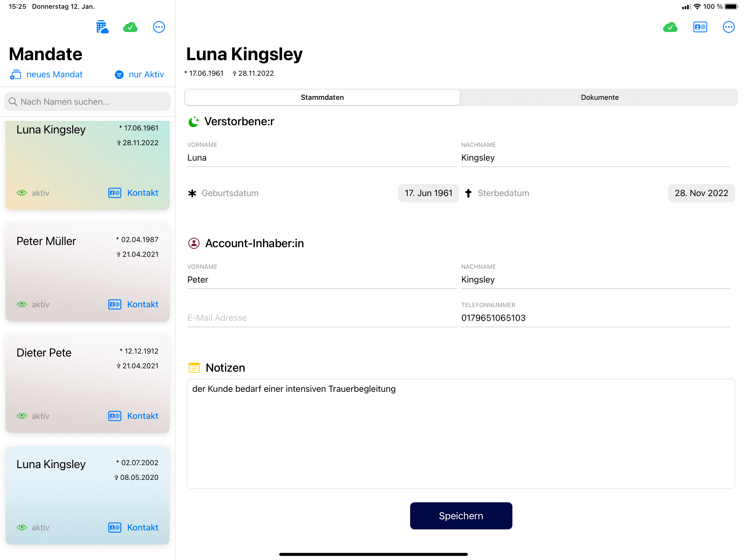Focus the E-Mail Adresse field
Image resolution: width=747 pixels, height=560 pixels.
[x=322, y=318]
